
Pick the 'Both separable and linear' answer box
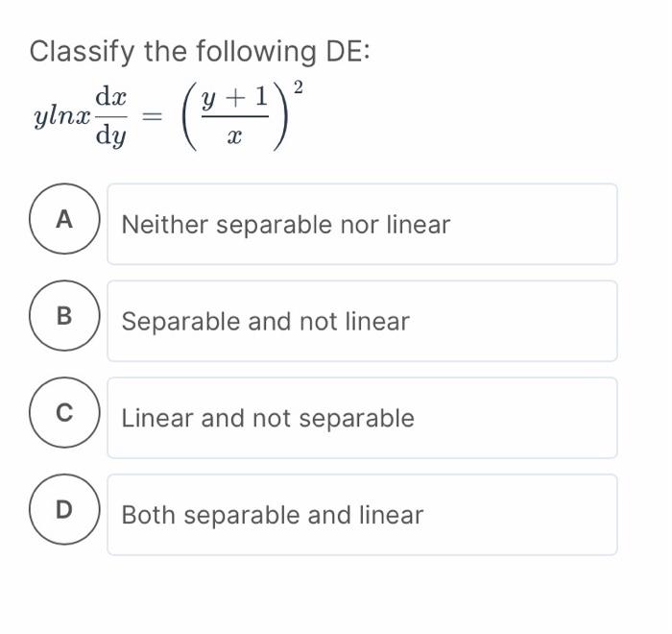pyautogui.click(x=362, y=515)
